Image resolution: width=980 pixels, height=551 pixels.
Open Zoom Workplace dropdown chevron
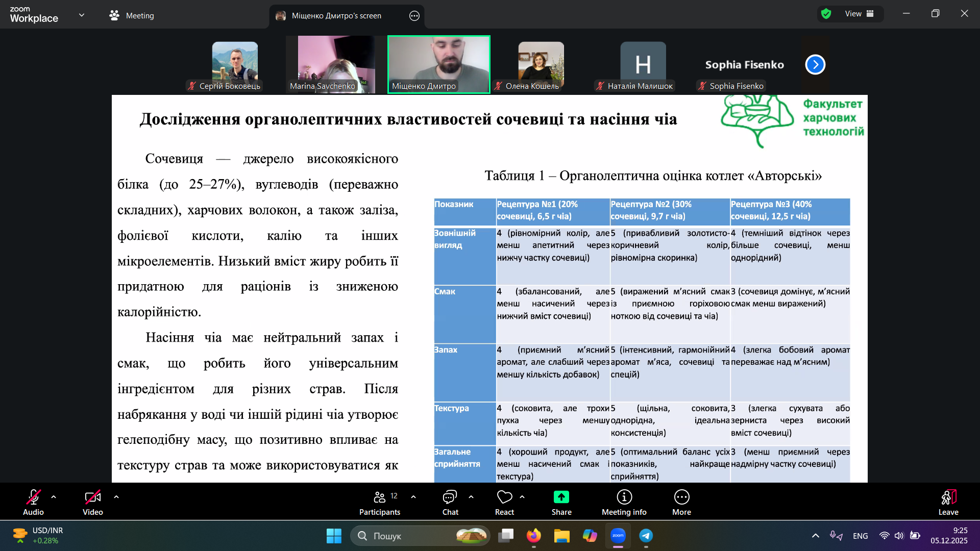click(82, 15)
